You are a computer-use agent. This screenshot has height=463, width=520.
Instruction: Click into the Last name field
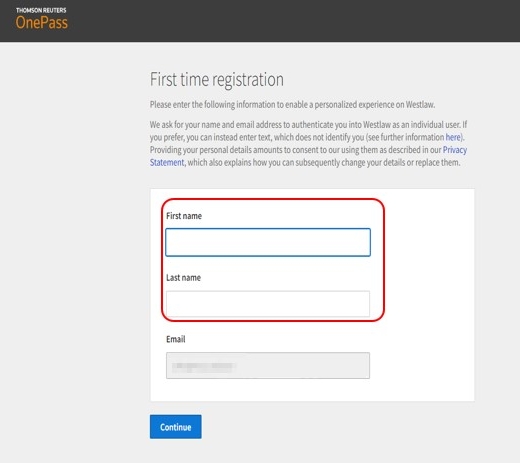268,304
